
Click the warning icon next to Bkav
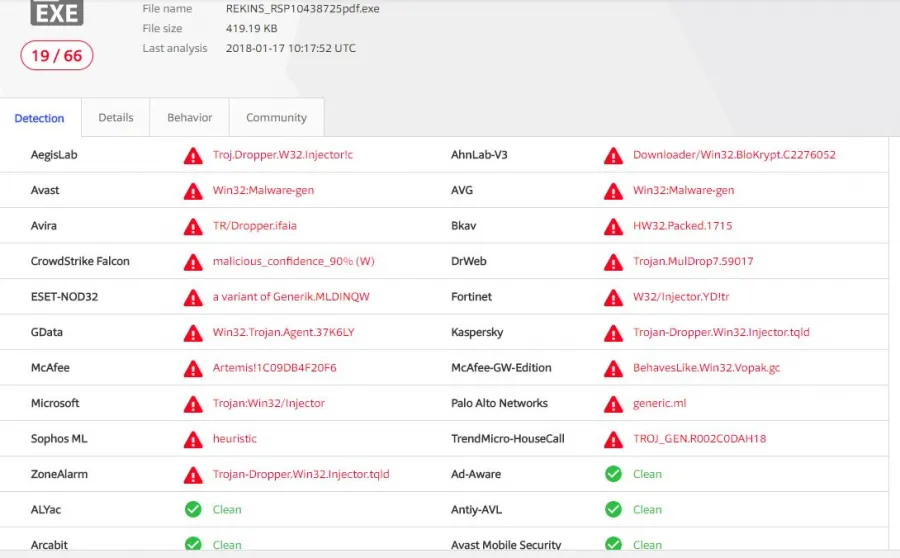pyautogui.click(x=613, y=227)
